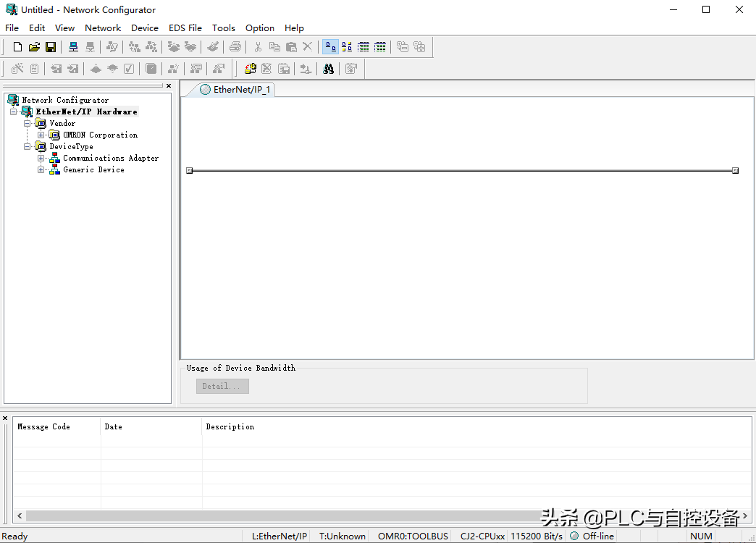Select the large icons view toolbar button

(330, 47)
